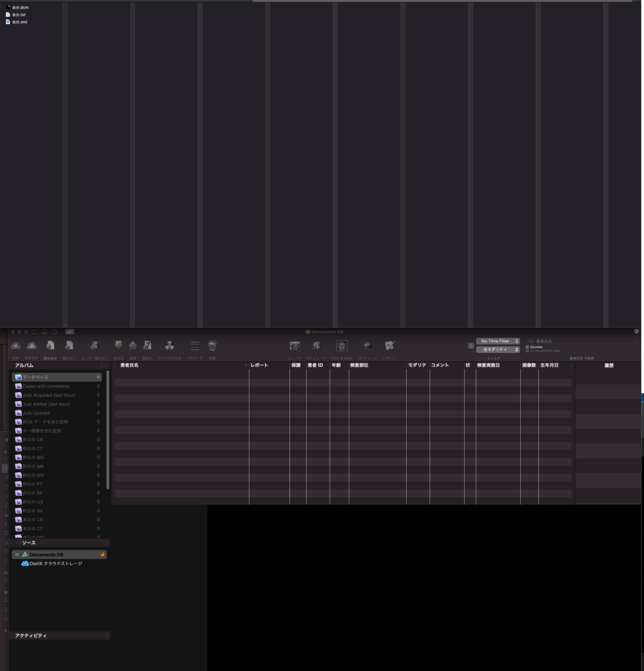Click the 患者氏名 column sort arrow
644x671 pixels.
point(246,365)
